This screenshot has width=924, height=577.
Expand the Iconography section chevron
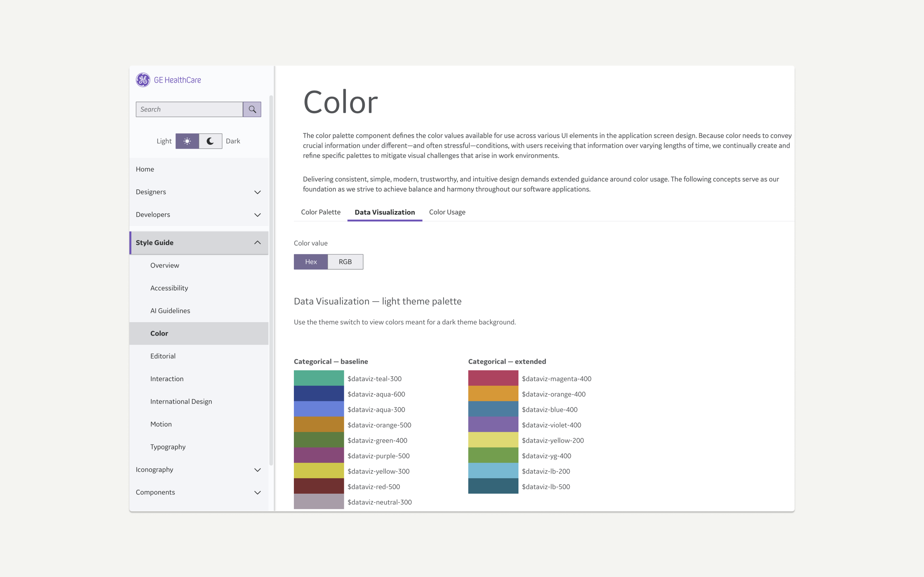tap(257, 470)
